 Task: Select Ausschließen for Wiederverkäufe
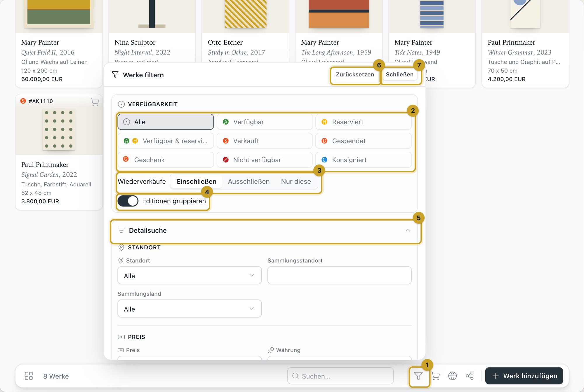(249, 181)
